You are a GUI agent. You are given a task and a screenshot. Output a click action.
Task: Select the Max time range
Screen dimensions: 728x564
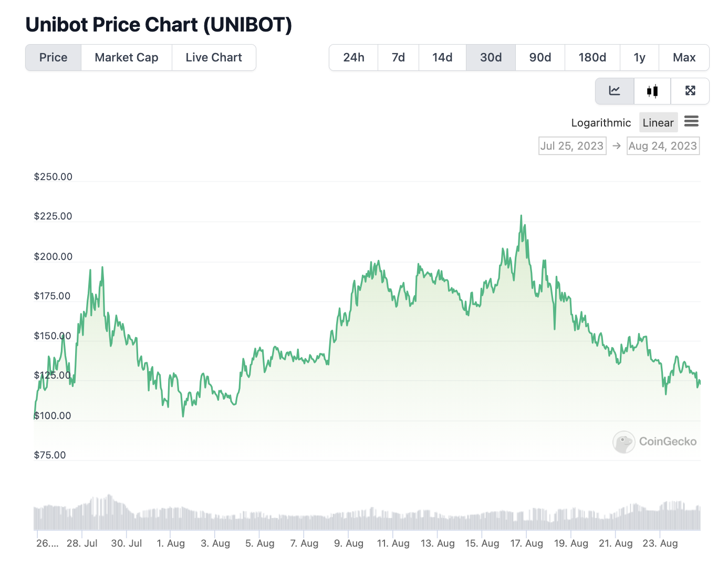coord(684,57)
